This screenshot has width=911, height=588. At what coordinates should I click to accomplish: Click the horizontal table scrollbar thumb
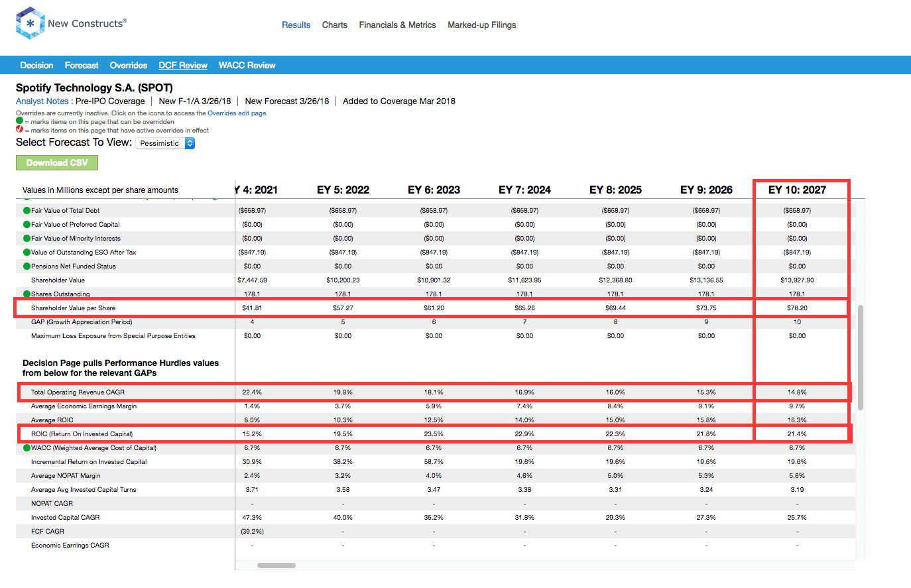tap(276, 565)
